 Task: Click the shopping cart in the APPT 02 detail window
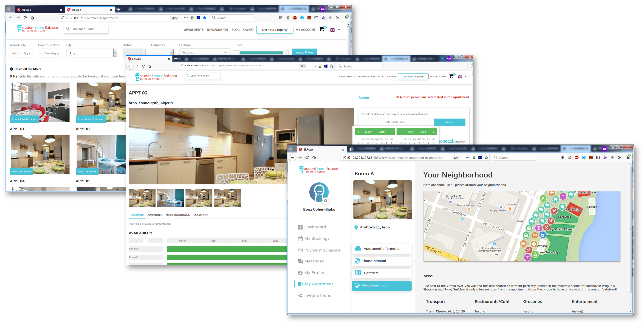451,76
